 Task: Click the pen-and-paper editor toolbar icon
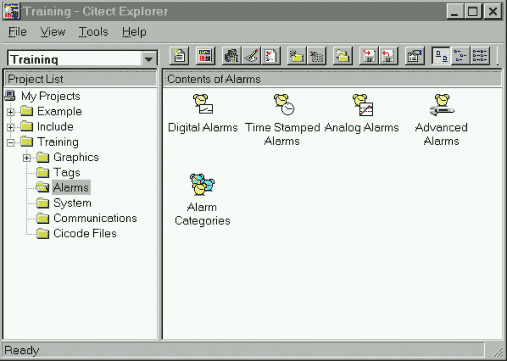point(251,55)
